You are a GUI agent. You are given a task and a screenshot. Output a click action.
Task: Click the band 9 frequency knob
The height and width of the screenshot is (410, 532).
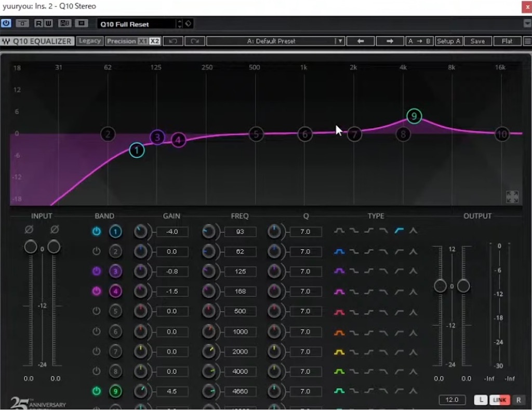[x=209, y=391]
